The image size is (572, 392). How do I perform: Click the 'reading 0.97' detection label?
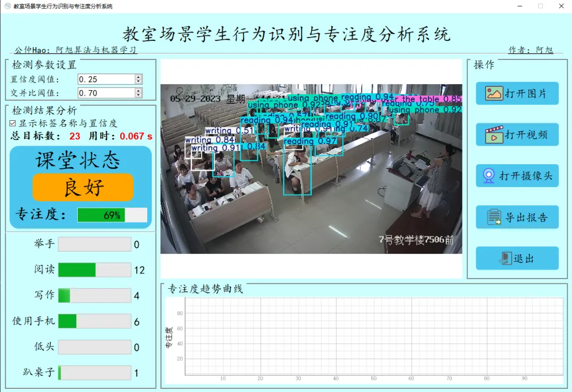[x=310, y=141]
